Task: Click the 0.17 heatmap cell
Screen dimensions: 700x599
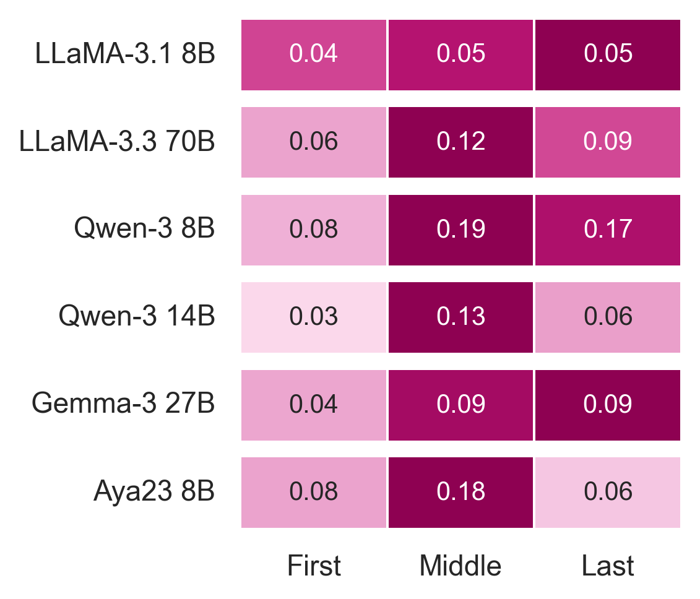Action: [x=608, y=230]
